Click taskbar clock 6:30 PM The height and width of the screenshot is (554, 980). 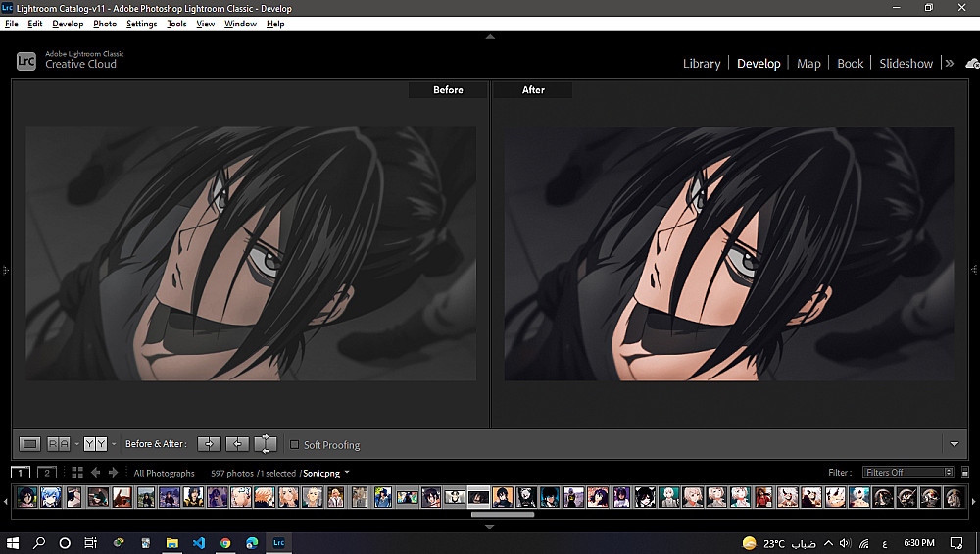[x=919, y=543]
